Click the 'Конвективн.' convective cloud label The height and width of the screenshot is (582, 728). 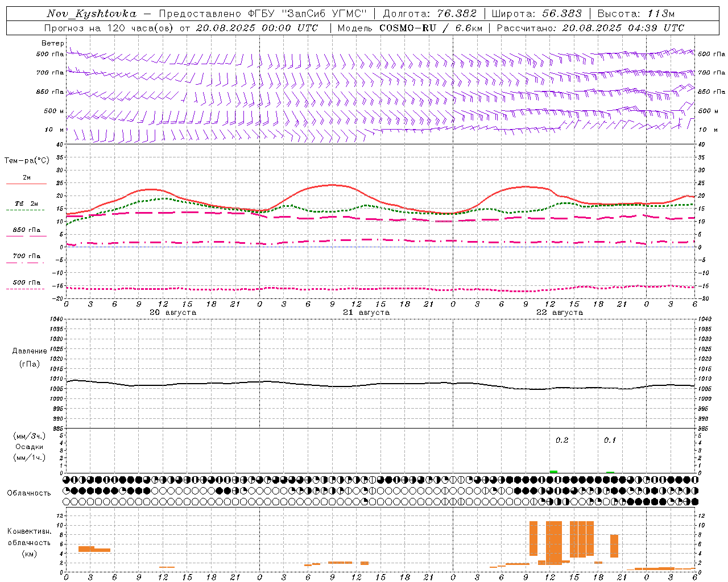[30, 531]
